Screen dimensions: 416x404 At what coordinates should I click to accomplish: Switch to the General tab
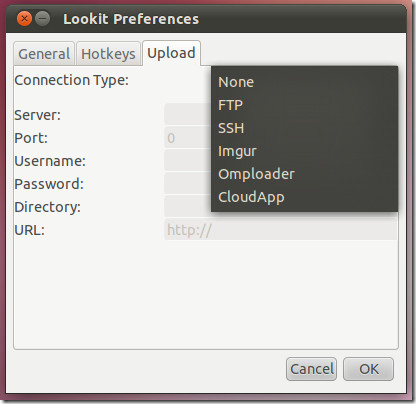[x=44, y=54]
